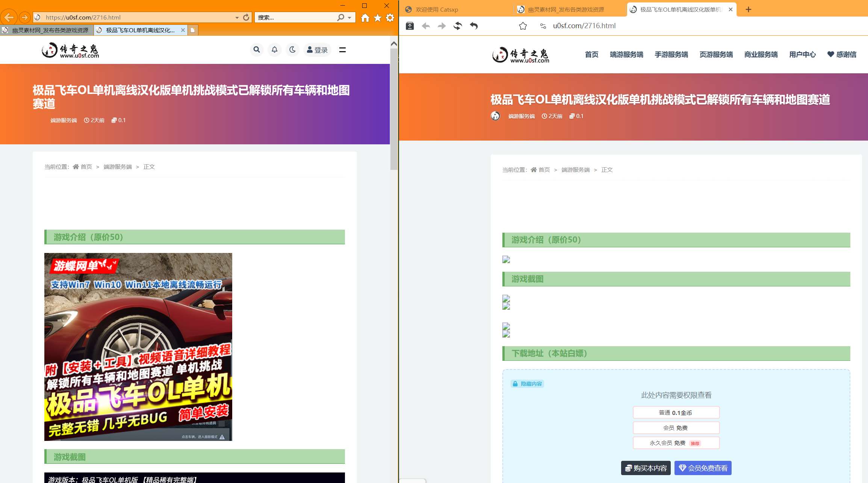
Task: Open the notification bell in the left page header
Action: (275, 50)
